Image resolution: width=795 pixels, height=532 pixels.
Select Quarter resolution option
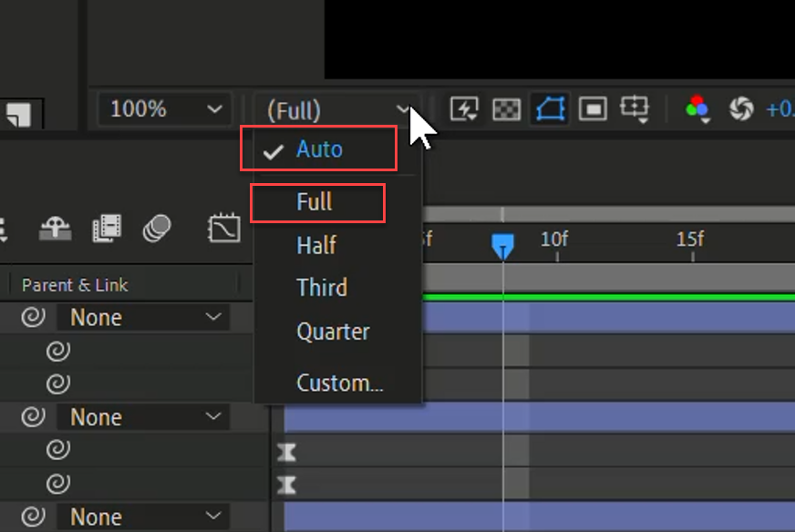coord(333,332)
